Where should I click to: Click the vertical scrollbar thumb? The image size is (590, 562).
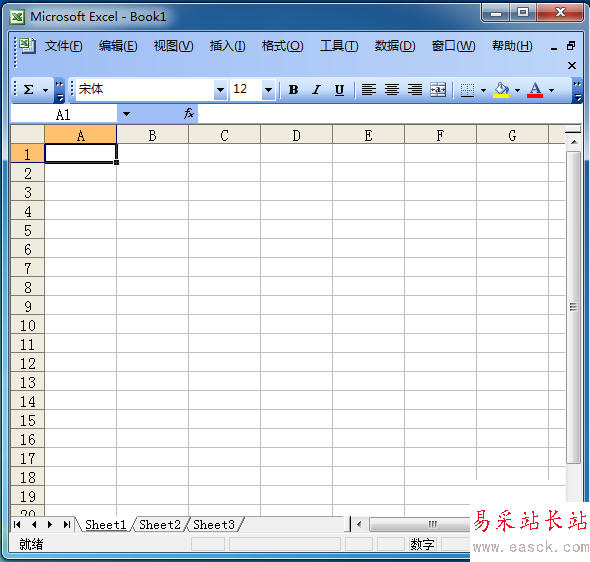point(573,307)
